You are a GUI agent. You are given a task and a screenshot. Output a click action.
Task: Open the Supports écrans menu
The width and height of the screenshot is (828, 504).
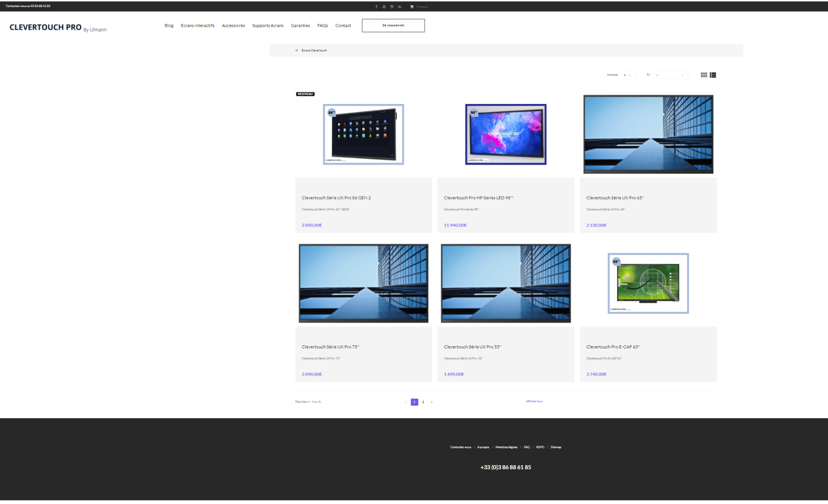[x=268, y=25]
